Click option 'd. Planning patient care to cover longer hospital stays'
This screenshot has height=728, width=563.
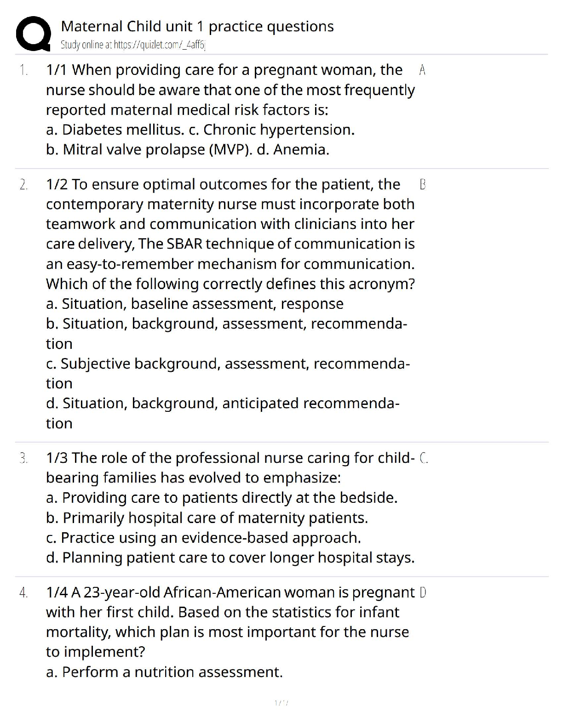tap(230, 558)
